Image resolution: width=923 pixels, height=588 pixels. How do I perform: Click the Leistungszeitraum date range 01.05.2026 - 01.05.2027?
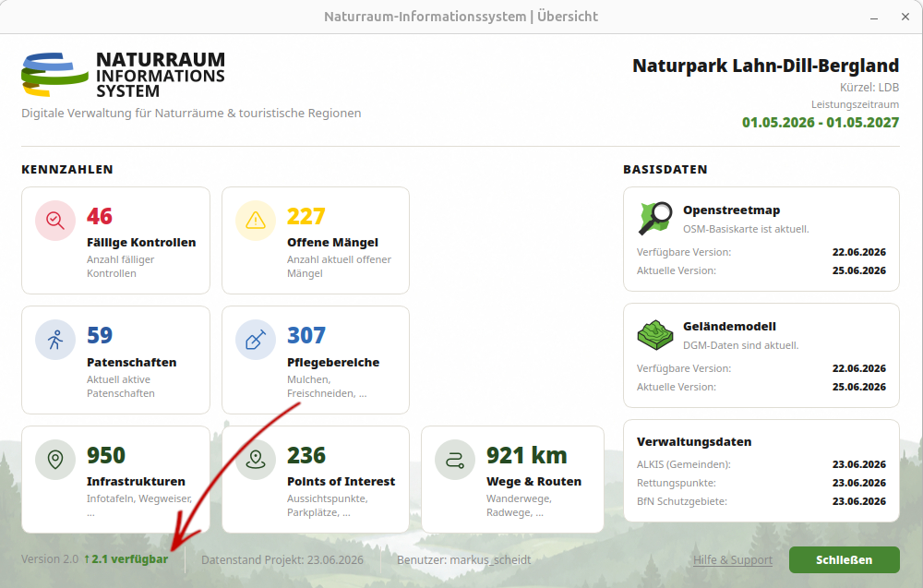(x=821, y=123)
